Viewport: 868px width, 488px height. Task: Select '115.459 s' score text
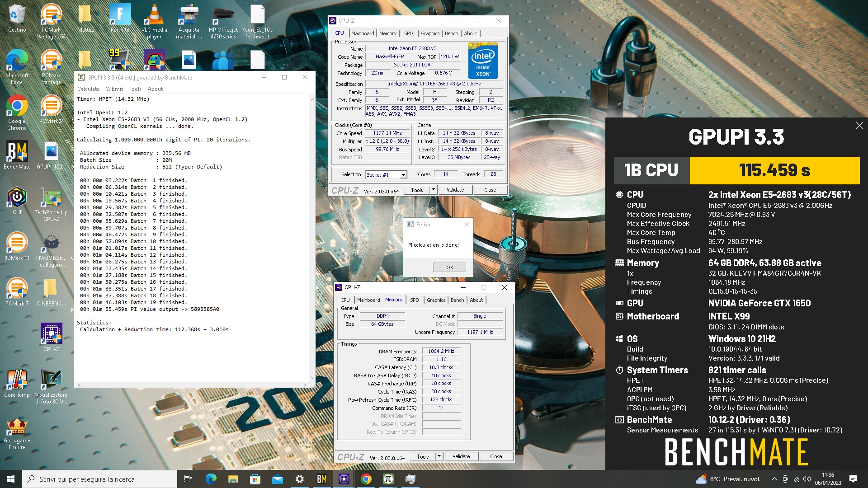(x=774, y=170)
